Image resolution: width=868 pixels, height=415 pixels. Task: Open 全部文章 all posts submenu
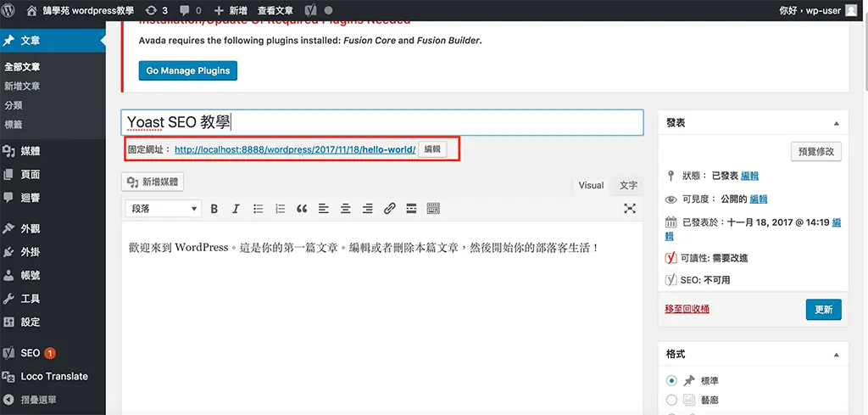pos(22,67)
